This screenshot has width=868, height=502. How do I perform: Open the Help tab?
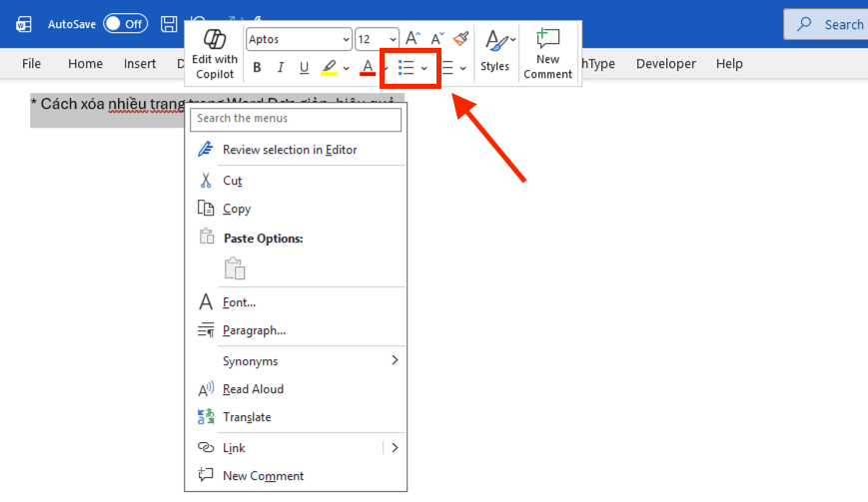[729, 64]
